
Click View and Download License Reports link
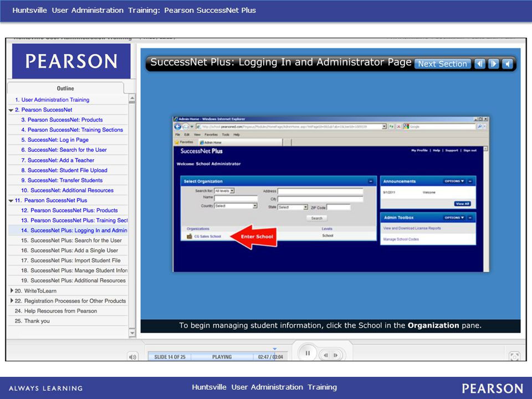[x=412, y=228]
